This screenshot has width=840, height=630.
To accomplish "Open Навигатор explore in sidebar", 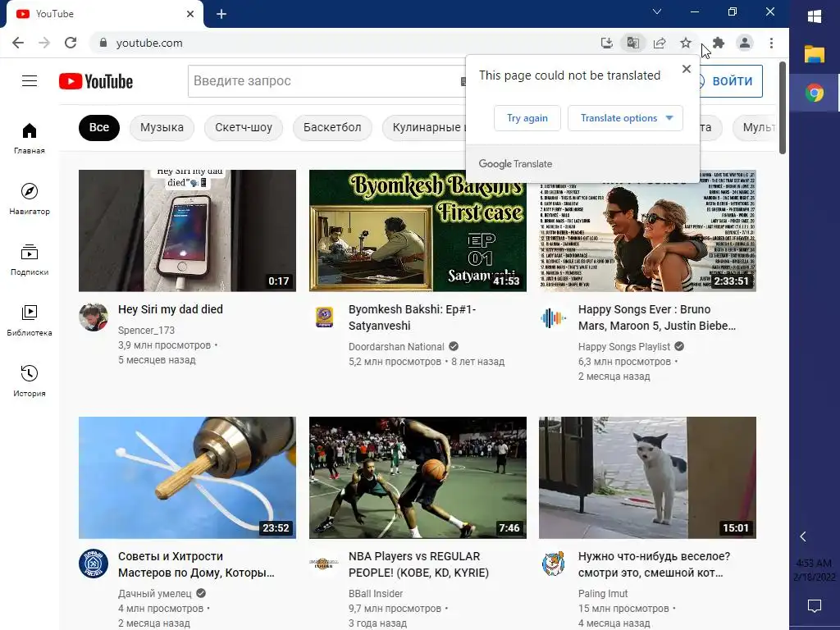I will tap(30, 199).
